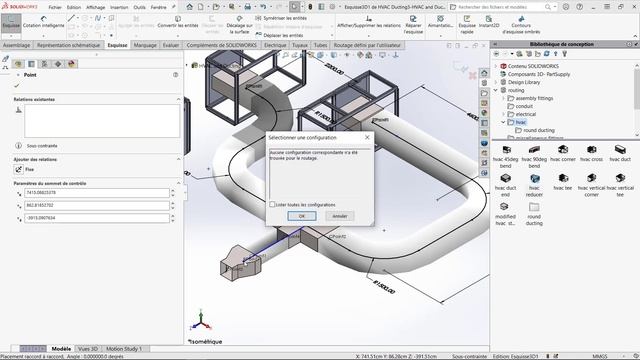Select the hvac 90deg bend component
The height and width of the screenshot is (360, 640).
(x=534, y=156)
